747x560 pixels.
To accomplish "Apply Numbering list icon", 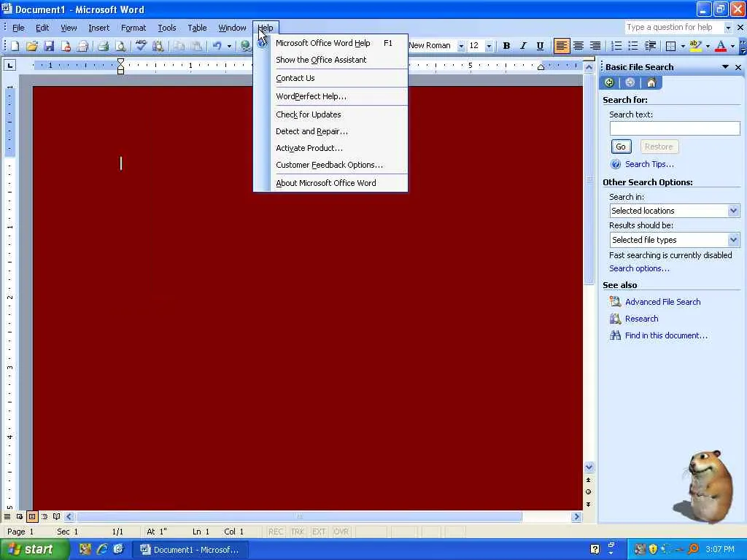I will point(616,46).
